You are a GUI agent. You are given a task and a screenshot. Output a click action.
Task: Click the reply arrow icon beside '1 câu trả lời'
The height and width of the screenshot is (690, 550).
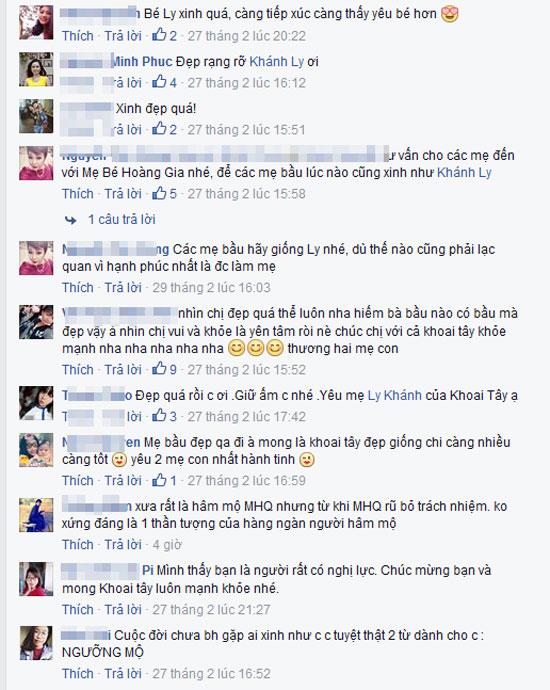(x=70, y=220)
